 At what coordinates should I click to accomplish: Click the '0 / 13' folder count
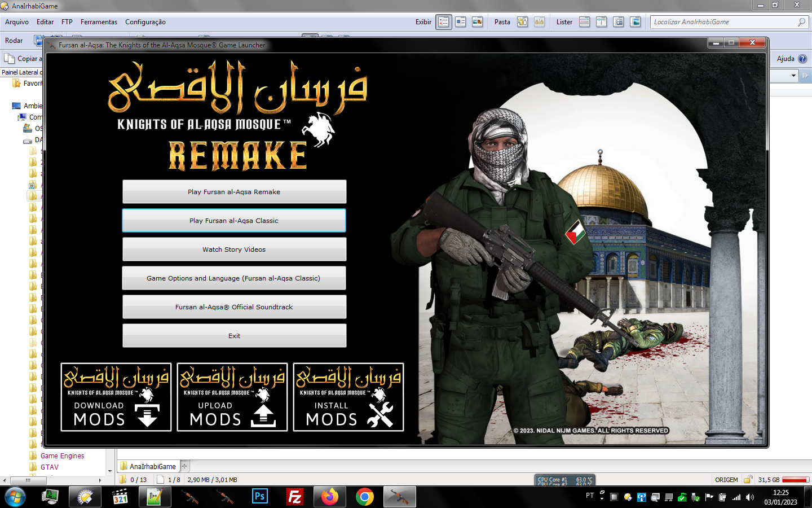(x=139, y=480)
